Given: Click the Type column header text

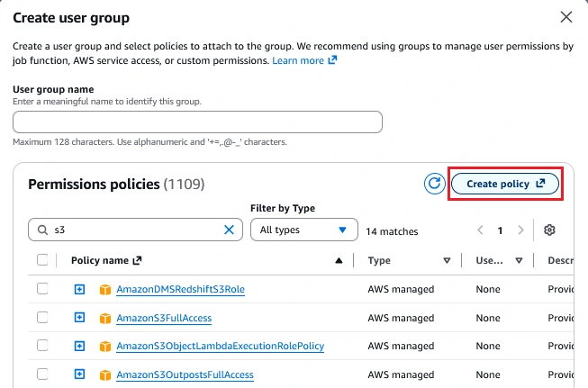Looking at the screenshot, I should pos(379,260).
